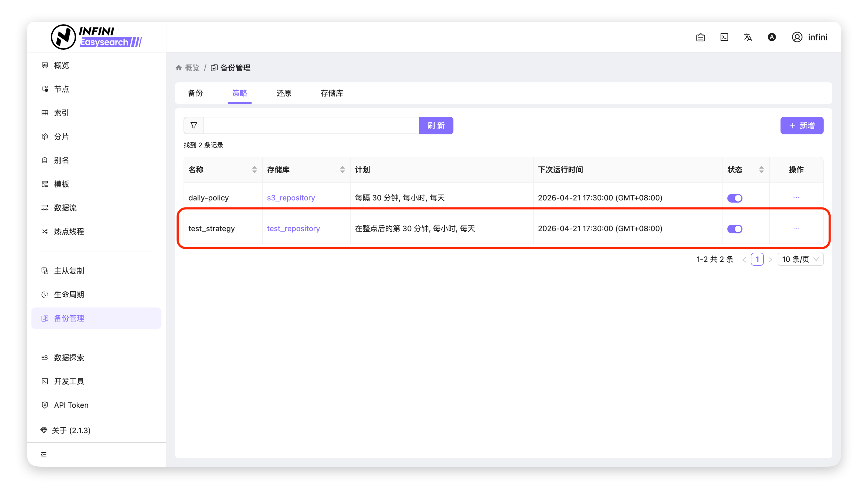Click the language translation icon
Screen dimensions: 868x499
[748, 37]
